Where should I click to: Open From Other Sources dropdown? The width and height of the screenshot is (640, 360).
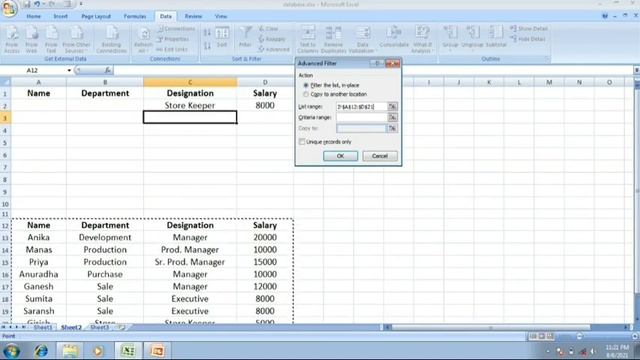pos(76,39)
